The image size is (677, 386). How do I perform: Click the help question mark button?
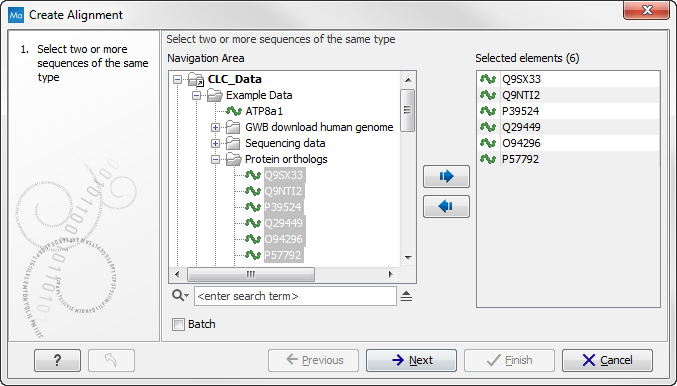(57, 360)
